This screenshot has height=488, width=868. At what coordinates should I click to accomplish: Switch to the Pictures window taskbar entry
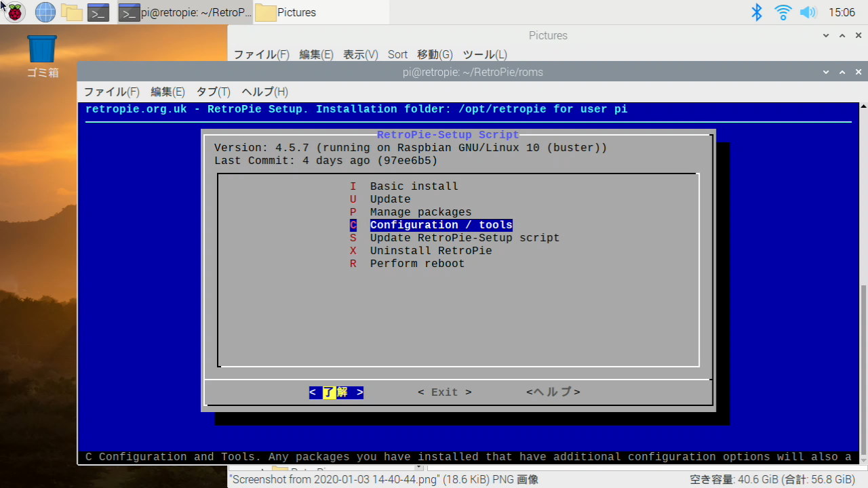coord(321,12)
